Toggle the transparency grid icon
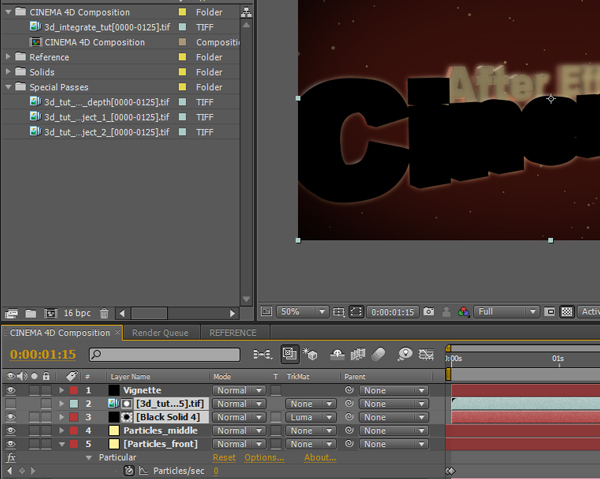The image size is (600, 479). tap(567, 312)
